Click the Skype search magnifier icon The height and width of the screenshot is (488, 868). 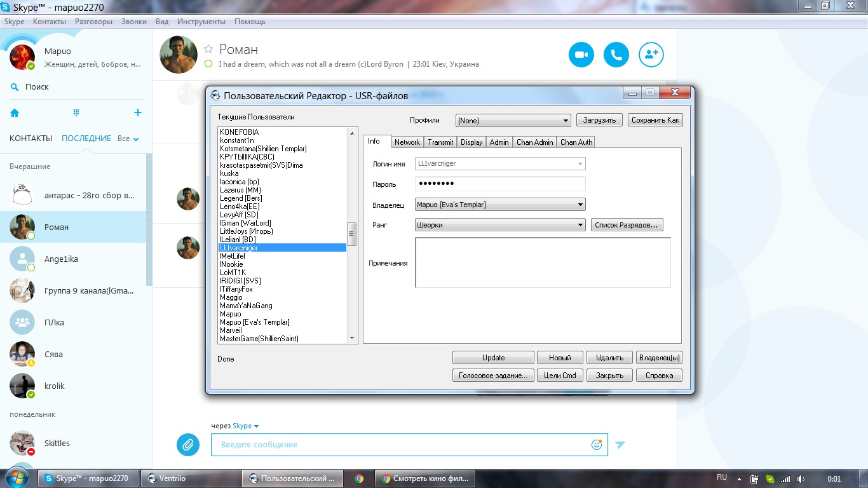pos(15,87)
